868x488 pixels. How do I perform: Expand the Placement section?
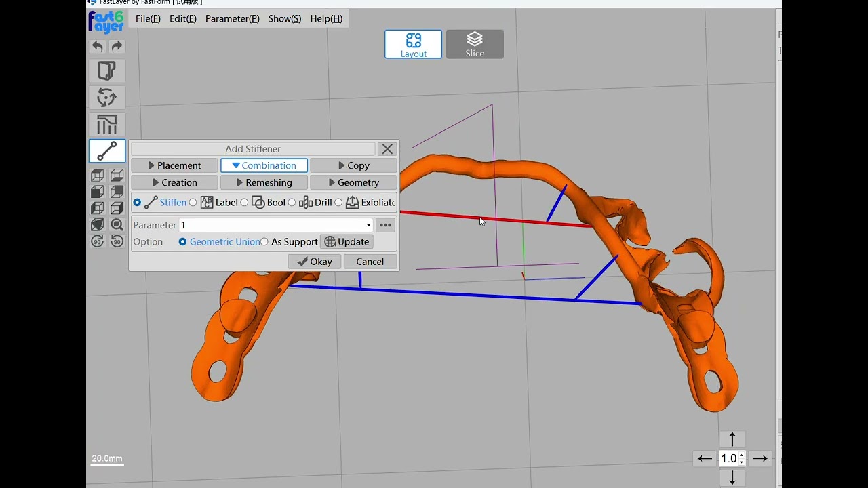[x=174, y=165]
